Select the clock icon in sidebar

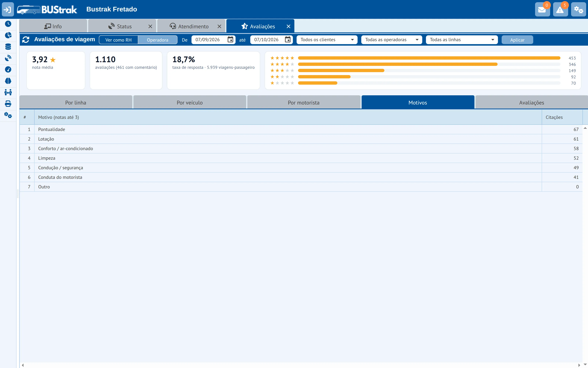click(x=8, y=24)
